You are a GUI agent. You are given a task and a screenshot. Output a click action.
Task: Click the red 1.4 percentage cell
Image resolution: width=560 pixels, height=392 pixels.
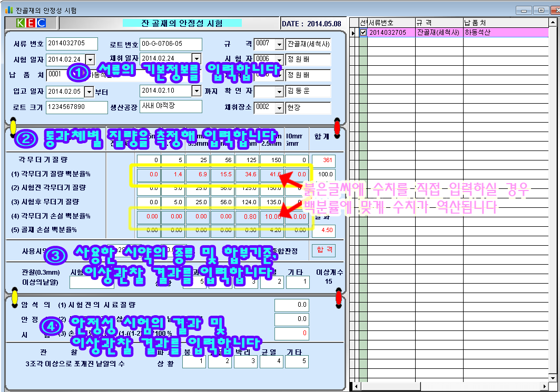[x=173, y=174]
